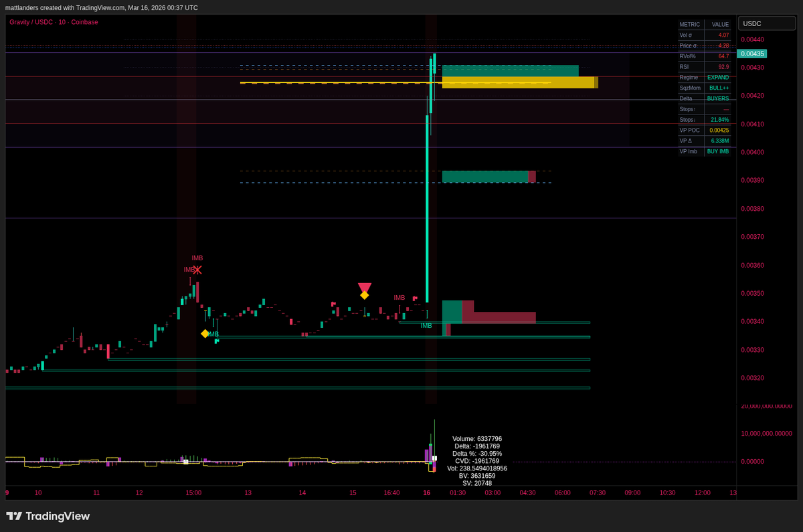Select the VP Δ value 6.338M
The height and width of the screenshot is (532, 803).
click(x=720, y=141)
